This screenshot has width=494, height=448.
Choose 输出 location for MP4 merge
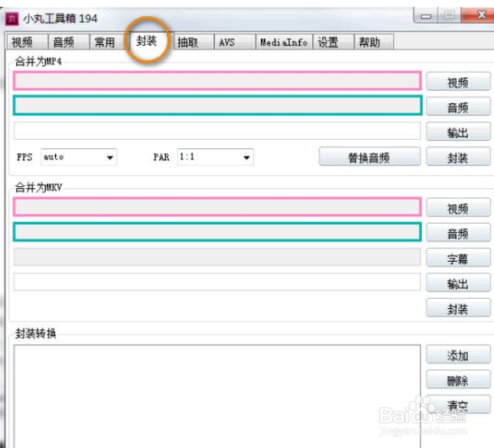[x=458, y=132]
